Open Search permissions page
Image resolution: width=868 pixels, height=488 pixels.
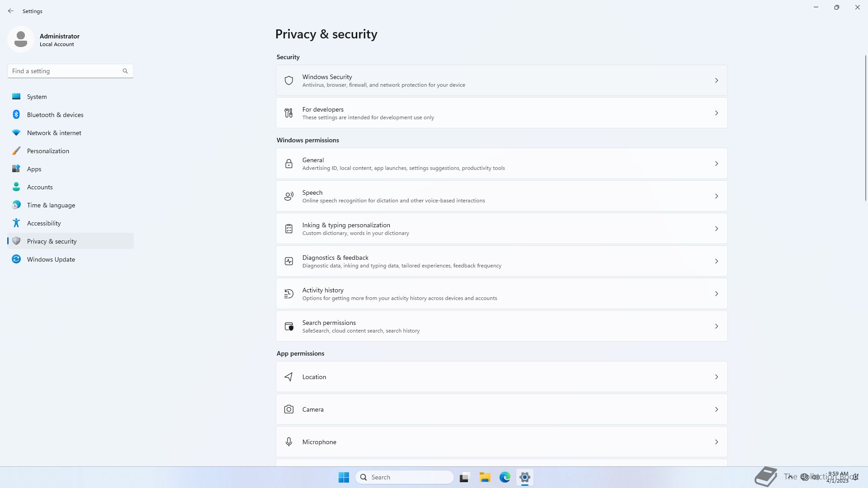pos(502,326)
